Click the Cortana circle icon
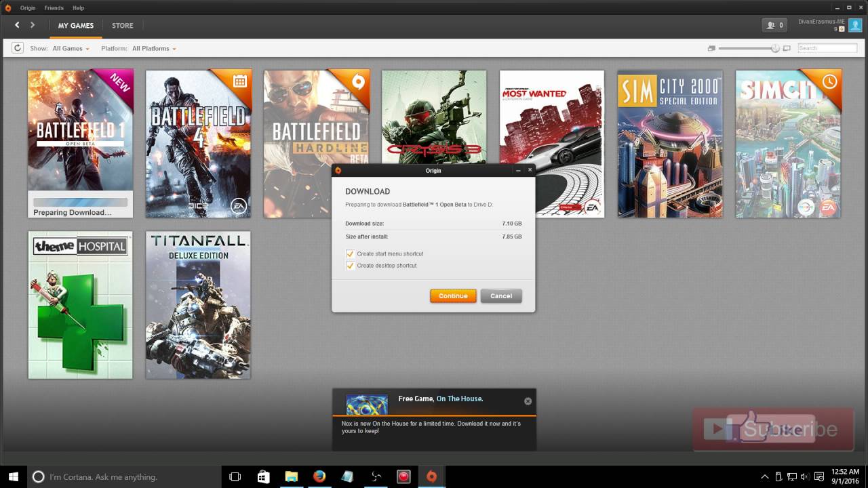868x488 pixels. click(39, 476)
